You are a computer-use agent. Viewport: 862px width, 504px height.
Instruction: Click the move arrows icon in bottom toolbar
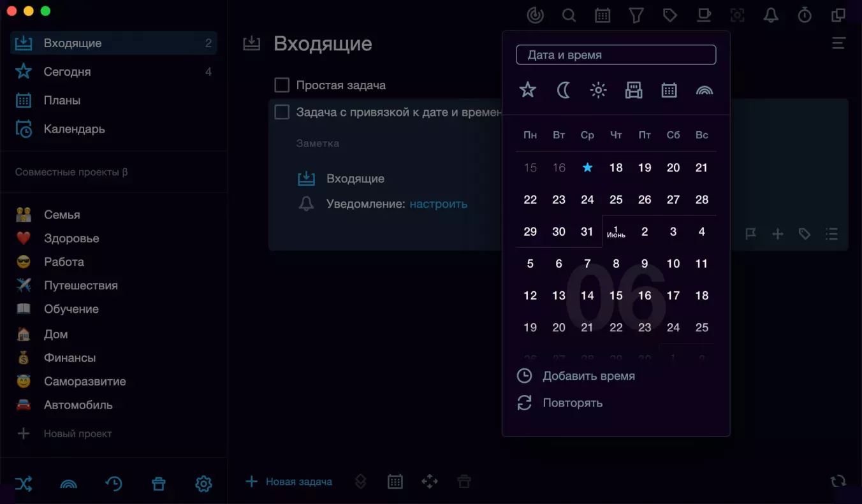[430, 482]
